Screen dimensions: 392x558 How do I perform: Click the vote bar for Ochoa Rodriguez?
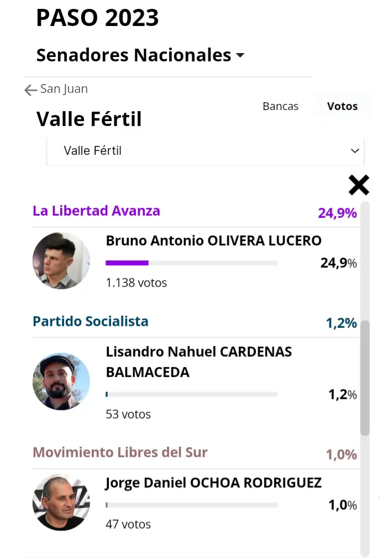click(x=191, y=505)
